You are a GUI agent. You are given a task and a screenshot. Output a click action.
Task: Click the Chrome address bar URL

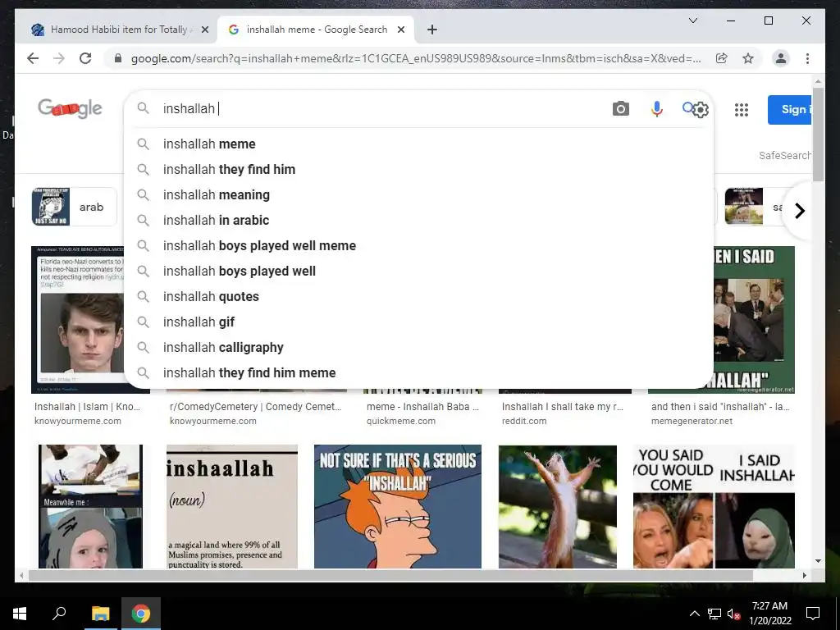pyautogui.click(x=416, y=58)
